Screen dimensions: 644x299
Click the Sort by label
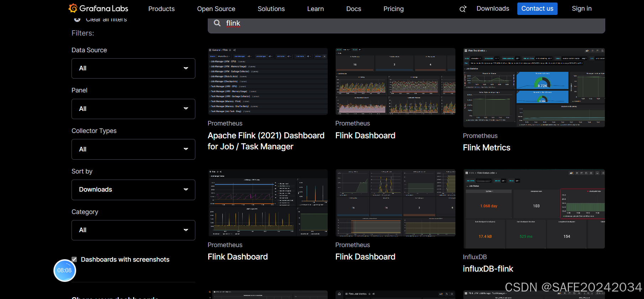click(x=82, y=171)
